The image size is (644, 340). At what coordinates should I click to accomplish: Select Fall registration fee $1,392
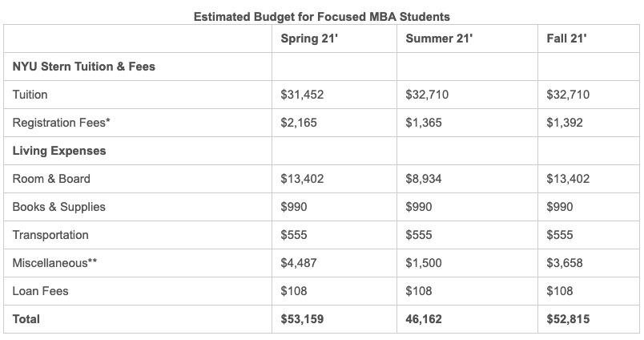coord(565,123)
